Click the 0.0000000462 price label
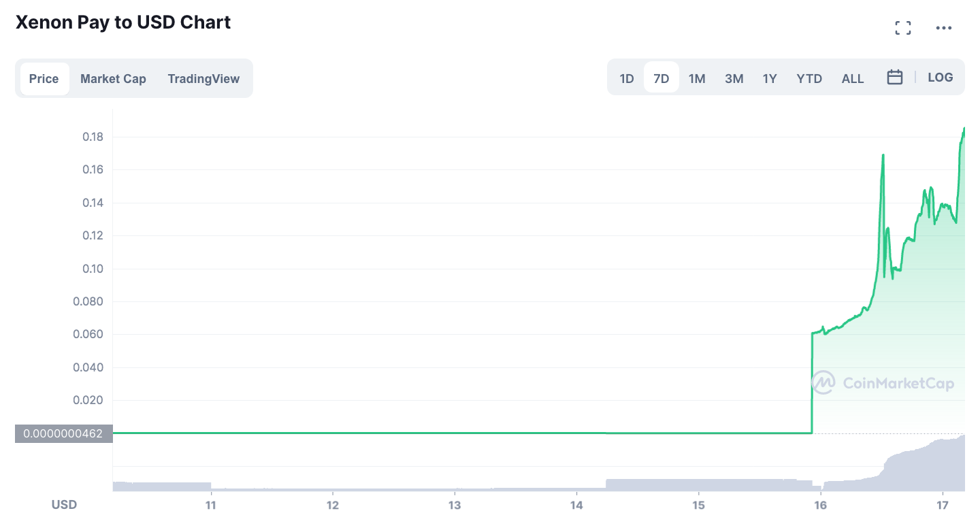This screenshot has height=513, width=980. 63,433
